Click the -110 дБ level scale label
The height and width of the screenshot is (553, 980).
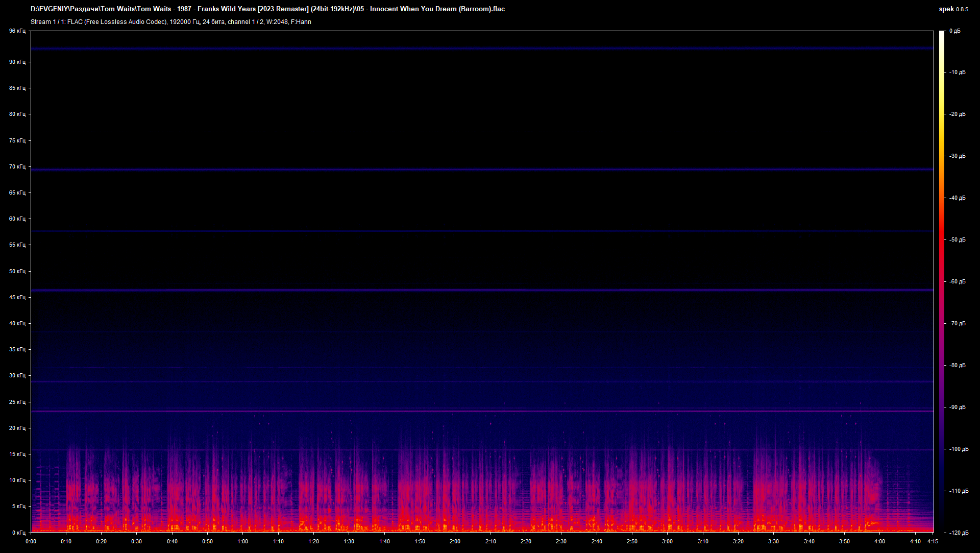click(959, 491)
